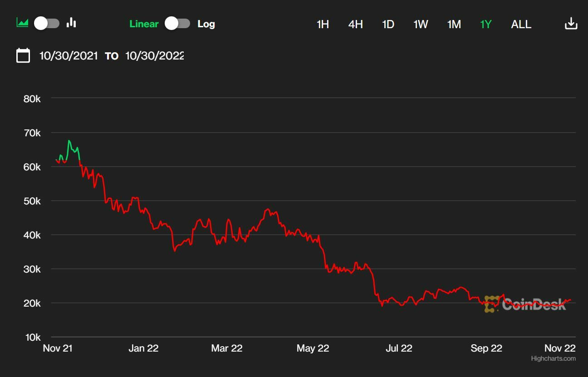Click the Jan 22 x-axis label
Screen dimensions: 588x377
[x=143, y=348]
